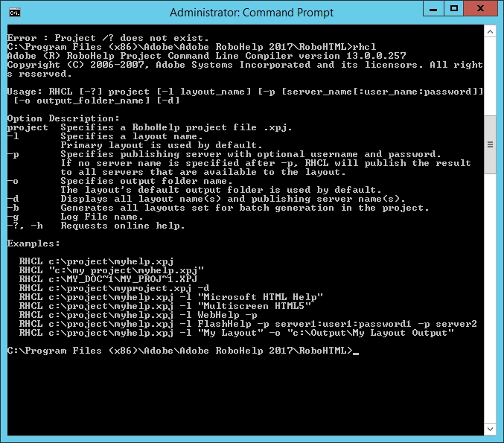Click 'to all servers that are available' line
This screenshot has height=443, width=504.
(203, 172)
